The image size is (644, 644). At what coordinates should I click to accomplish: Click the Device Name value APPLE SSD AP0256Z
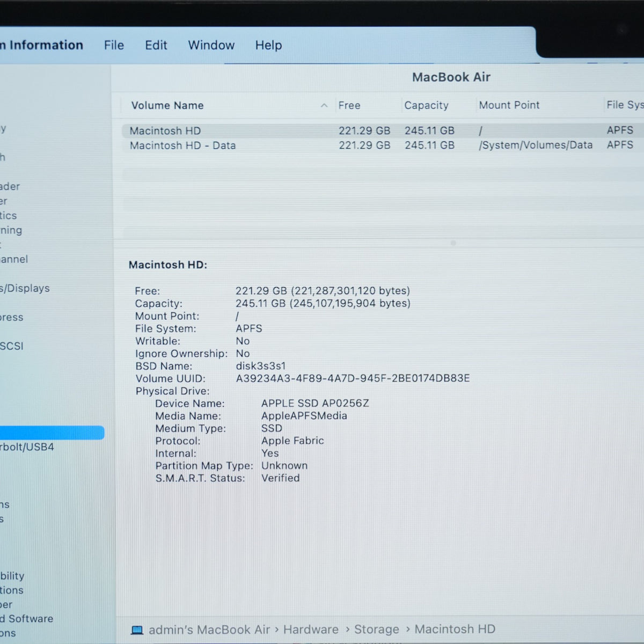tap(315, 403)
